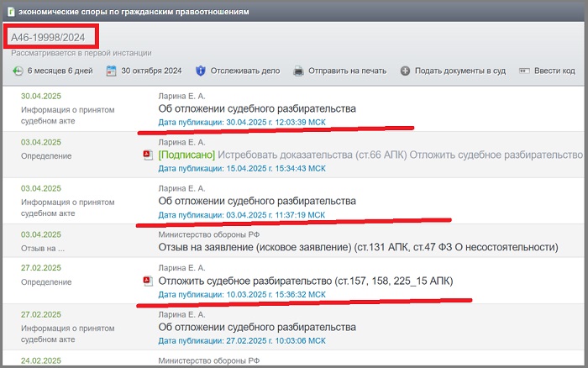The height and width of the screenshot is (368, 588).
Task: Click the shield icon for Отслеживать дело
Action: coord(201,71)
